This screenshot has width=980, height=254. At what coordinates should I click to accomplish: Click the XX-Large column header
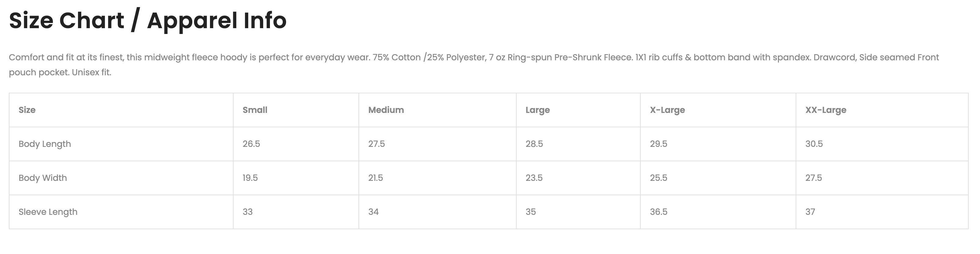tap(826, 110)
